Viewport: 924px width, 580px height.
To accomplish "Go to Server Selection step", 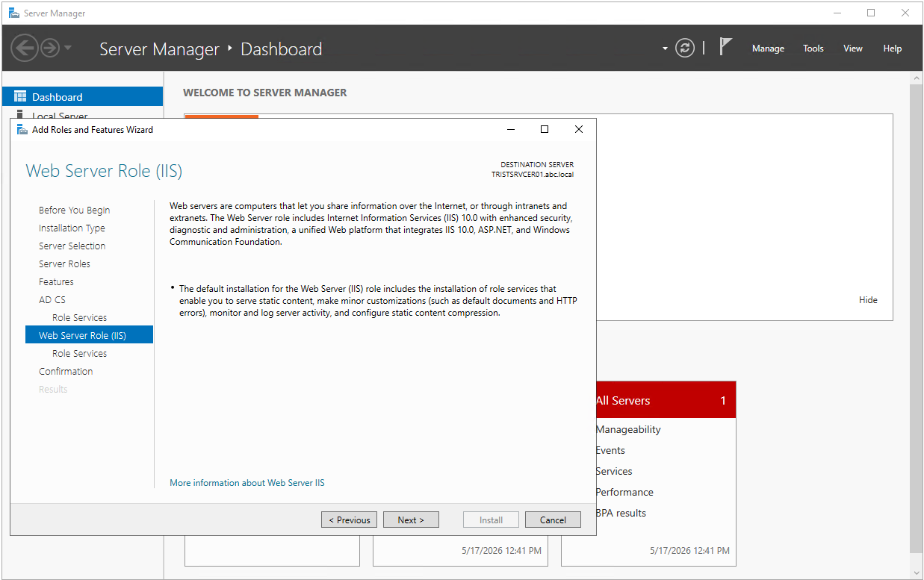I will [x=72, y=246].
